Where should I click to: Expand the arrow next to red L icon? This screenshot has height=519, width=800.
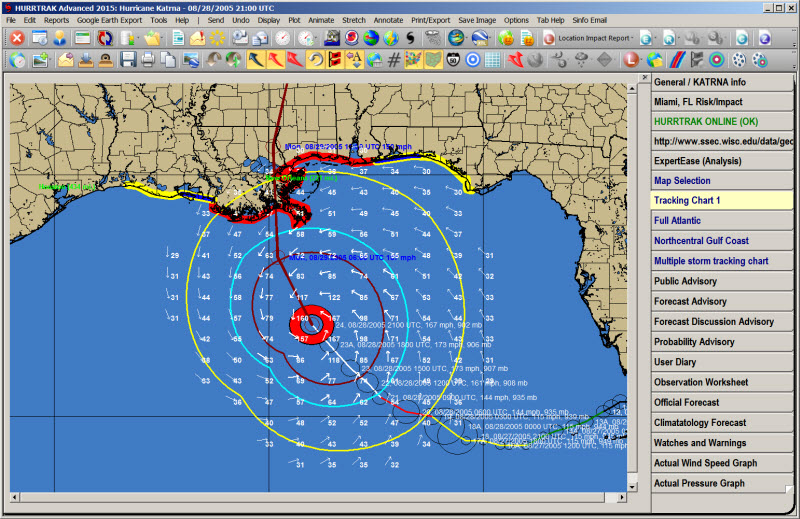click(643, 61)
